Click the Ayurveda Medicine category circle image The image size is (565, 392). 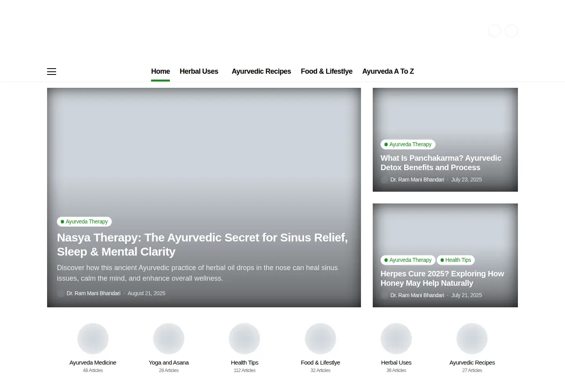click(x=93, y=339)
